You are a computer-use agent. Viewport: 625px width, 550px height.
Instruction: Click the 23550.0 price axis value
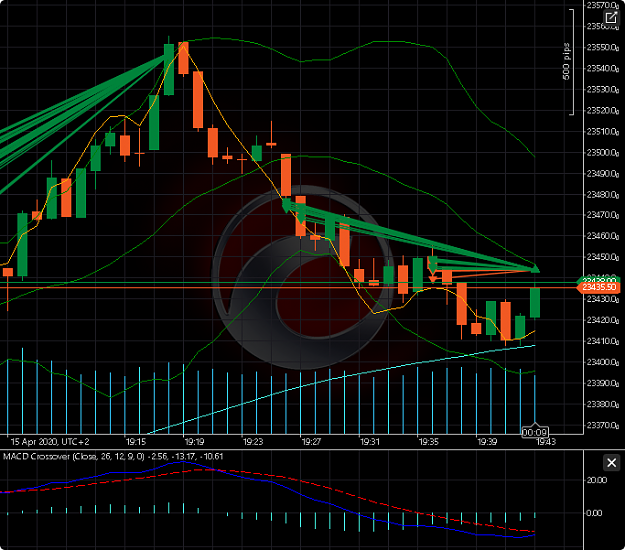(603, 47)
